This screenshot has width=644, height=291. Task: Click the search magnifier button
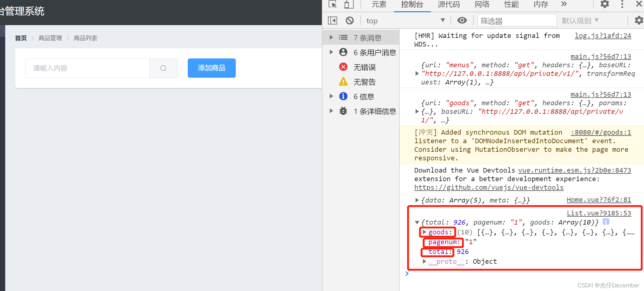point(164,68)
